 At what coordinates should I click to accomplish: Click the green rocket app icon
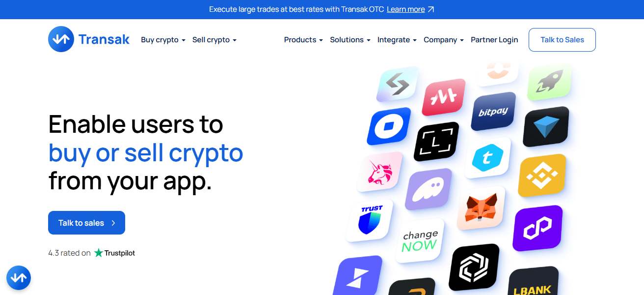550,82
